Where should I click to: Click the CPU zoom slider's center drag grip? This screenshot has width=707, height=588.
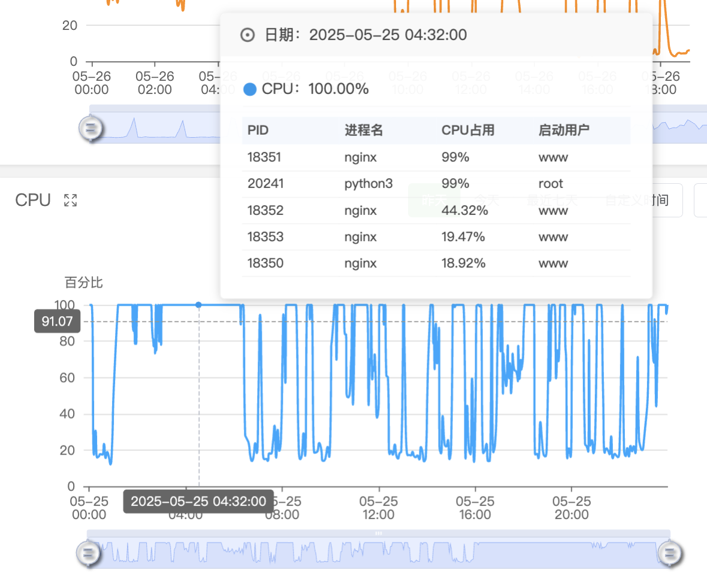[379, 533]
